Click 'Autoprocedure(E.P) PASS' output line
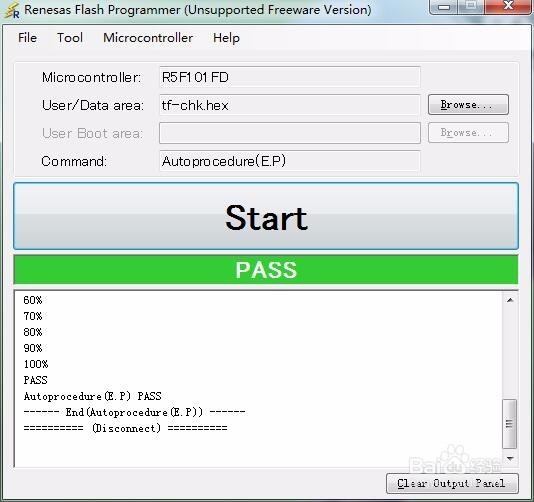The height and width of the screenshot is (502, 534). [92, 396]
